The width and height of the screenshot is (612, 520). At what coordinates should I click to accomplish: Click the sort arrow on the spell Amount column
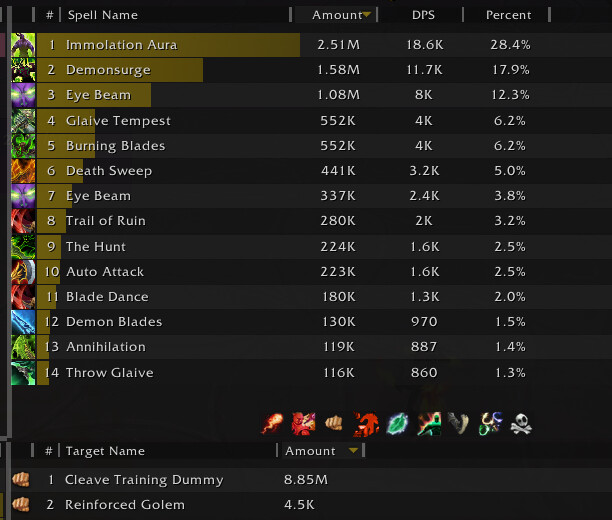(x=368, y=15)
